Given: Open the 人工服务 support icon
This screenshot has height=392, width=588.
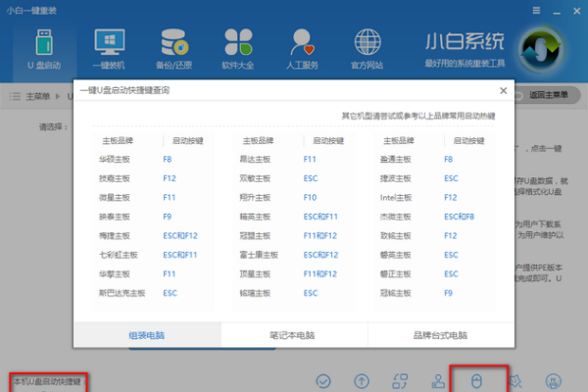Looking at the screenshot, I should [302, 42].
